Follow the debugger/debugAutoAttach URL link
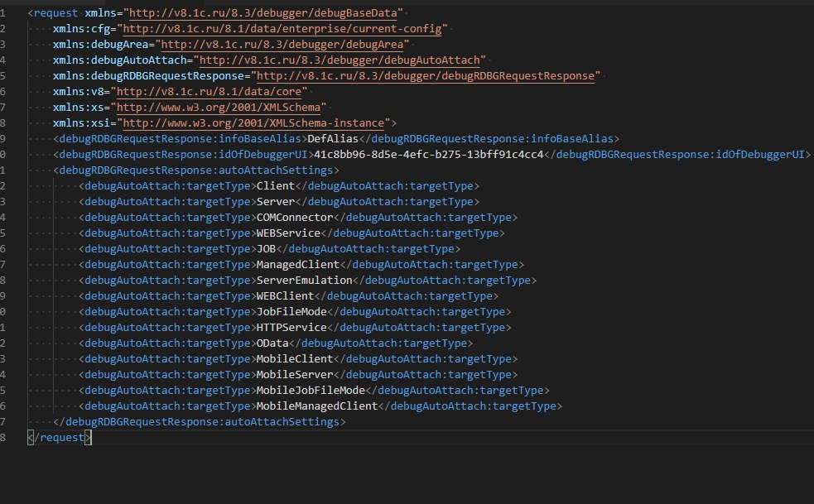Image resolution: width=814 pixels, height=504 pixels. pyautogui.click(x=340, y=60)
